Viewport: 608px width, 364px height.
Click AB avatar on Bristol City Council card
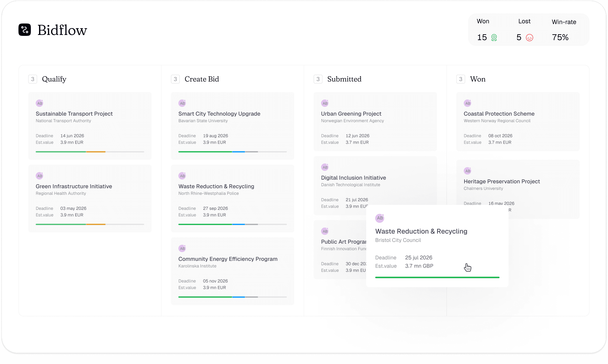click(380, 218)
